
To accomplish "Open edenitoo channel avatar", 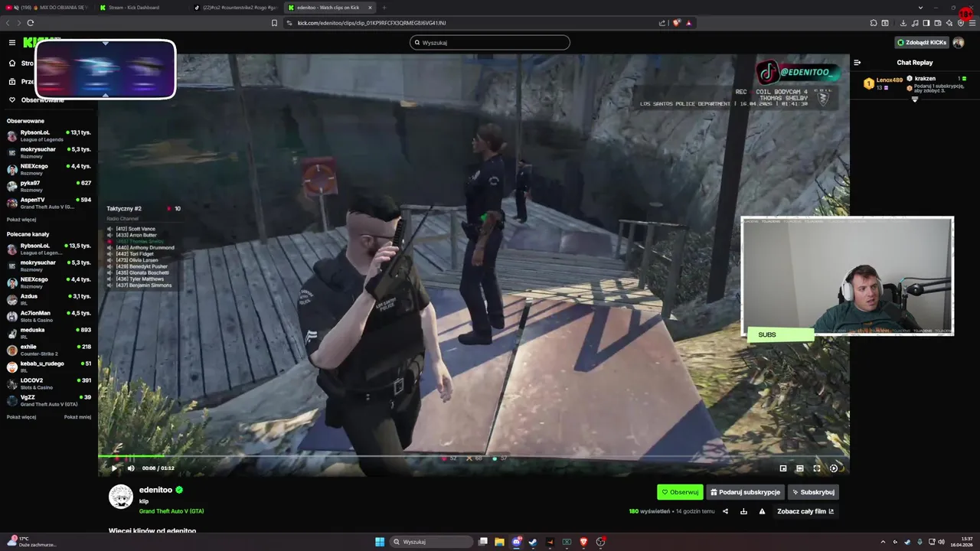I will tap(121, 497).
